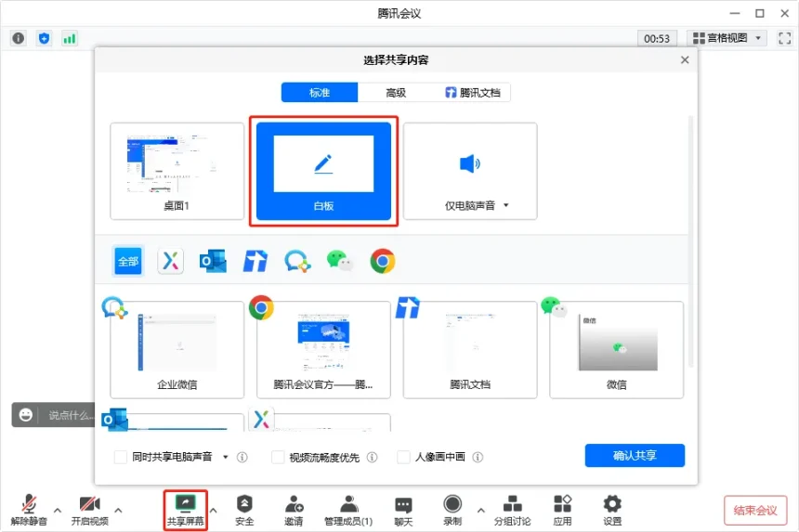Viewport: 799px width, 532px height.
Task: Click the 确认共享 button
Action: [x=635, y=455]
